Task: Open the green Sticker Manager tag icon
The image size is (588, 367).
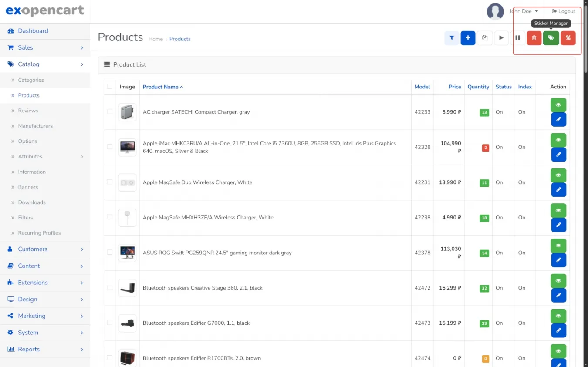Action: [551, 38]
